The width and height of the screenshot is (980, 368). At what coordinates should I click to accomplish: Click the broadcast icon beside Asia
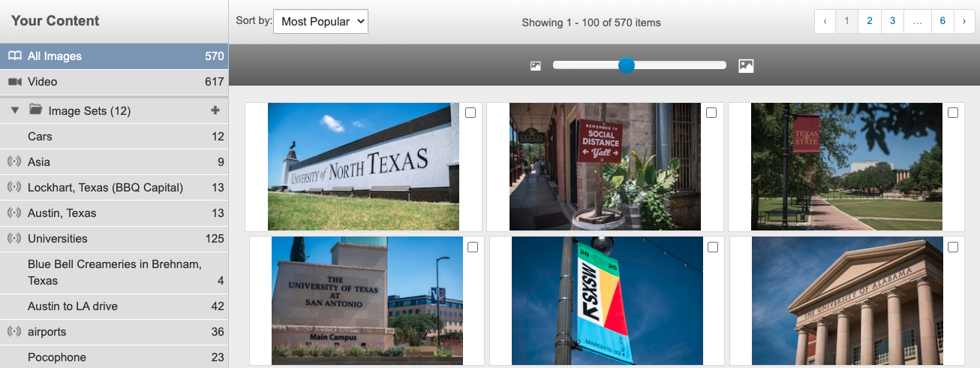pos(14,161)
